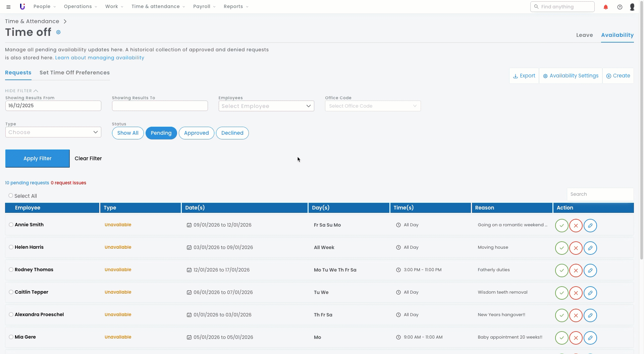Click the settings gear beside Time off

(x=58, y=33)
